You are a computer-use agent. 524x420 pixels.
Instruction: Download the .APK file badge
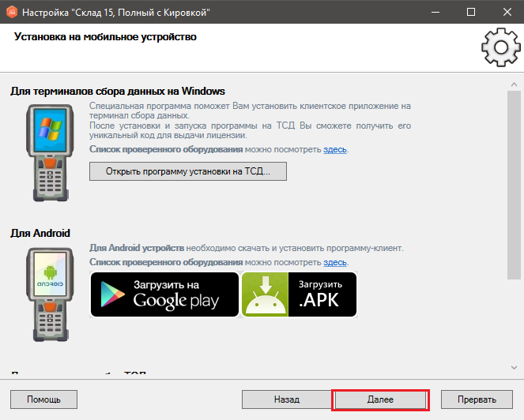pyautogui.click(x=299, y=294)
